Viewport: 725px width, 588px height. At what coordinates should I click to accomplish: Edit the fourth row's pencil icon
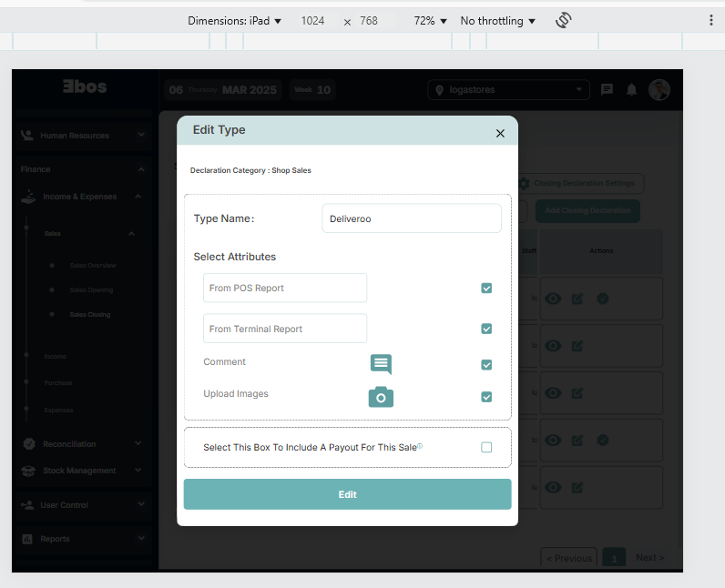pos(577,441)
